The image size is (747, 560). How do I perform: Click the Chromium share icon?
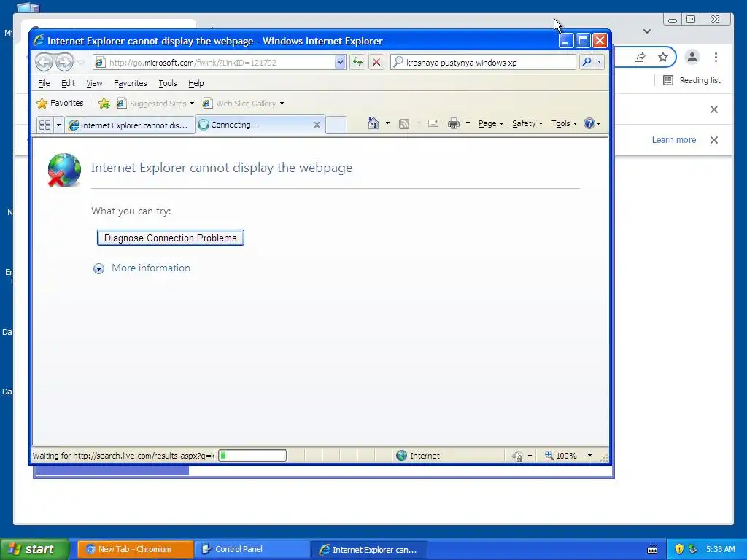click(x=640, y=58)
